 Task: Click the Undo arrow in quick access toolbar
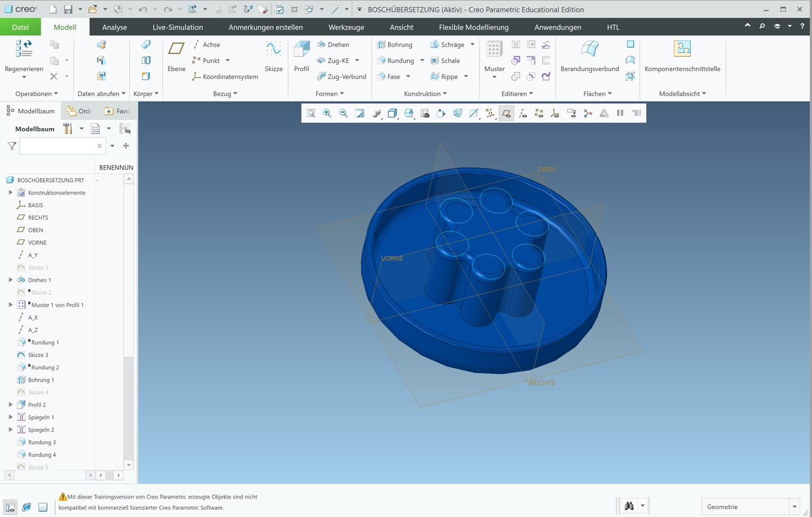point(143,10)
